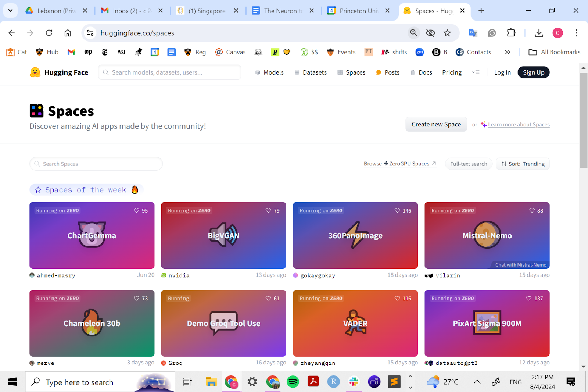Open the Datasets nav item

[x=311, y=72]
